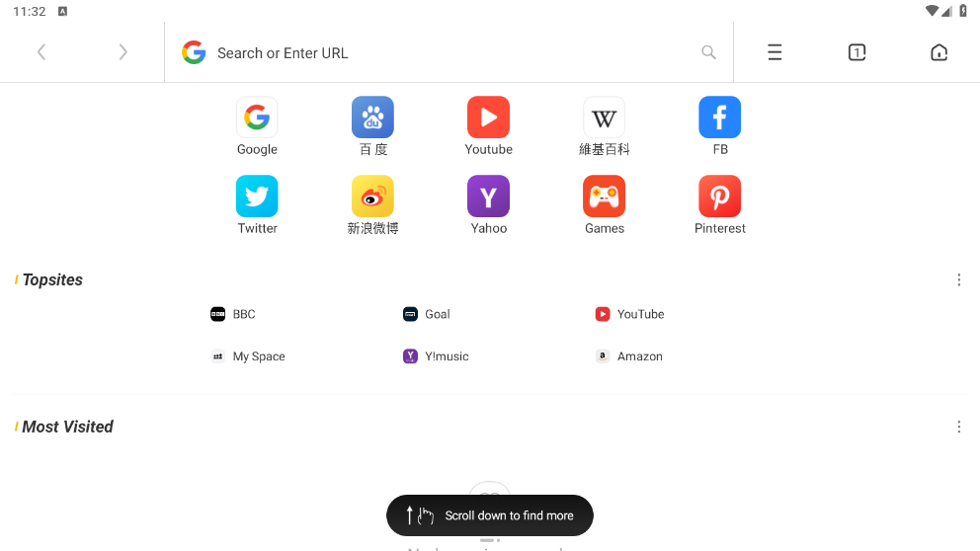Open the hamburger menu in toolbar
The width and height of the screenshot is (980, 551).
click(x=775, y=52)
